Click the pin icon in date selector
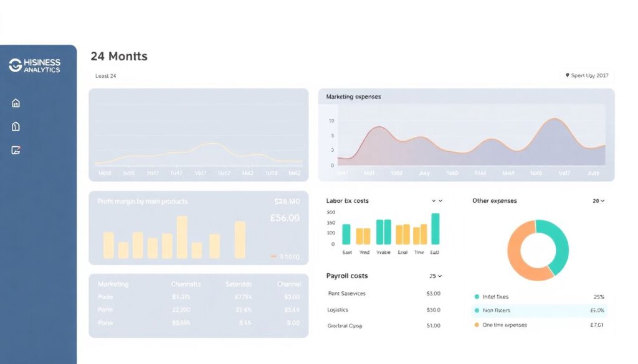This screenshot has width=638, height=364. tap(567, 75)
